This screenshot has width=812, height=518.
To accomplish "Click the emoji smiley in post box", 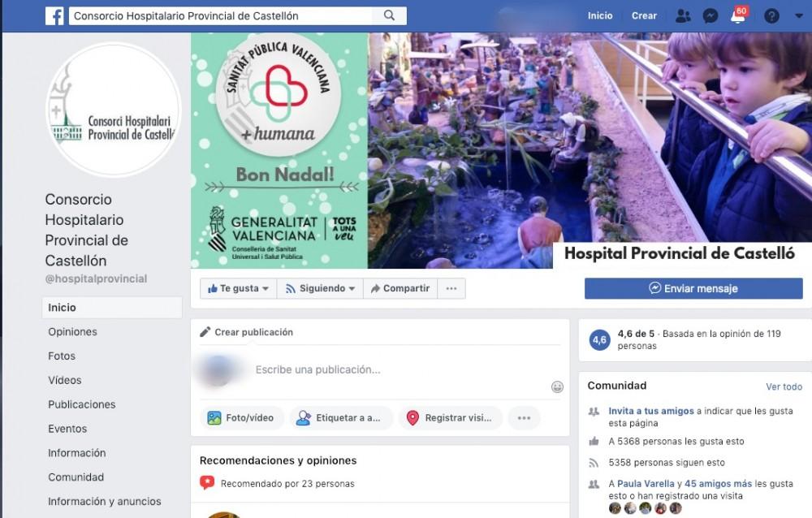I will [x=557, y=386].
